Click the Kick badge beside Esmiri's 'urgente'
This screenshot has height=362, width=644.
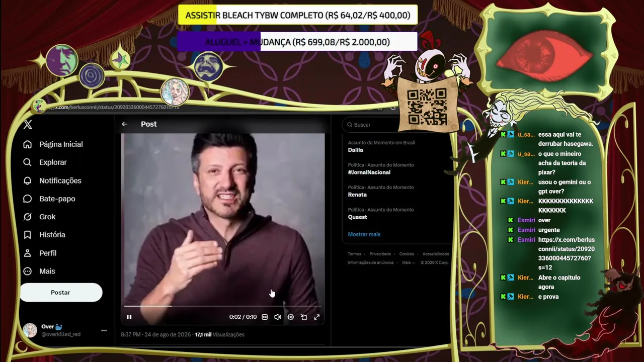(x=511, y=230)
